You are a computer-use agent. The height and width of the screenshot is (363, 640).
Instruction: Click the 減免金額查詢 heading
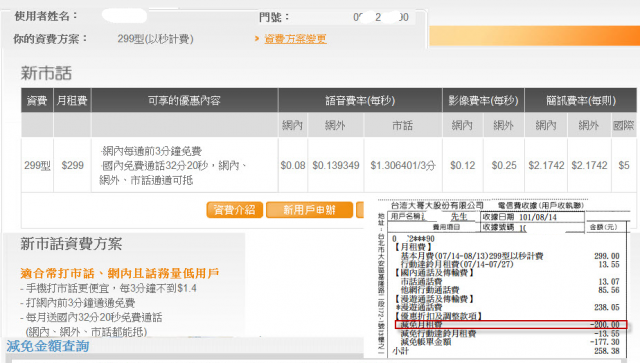[x=48, y=346]
